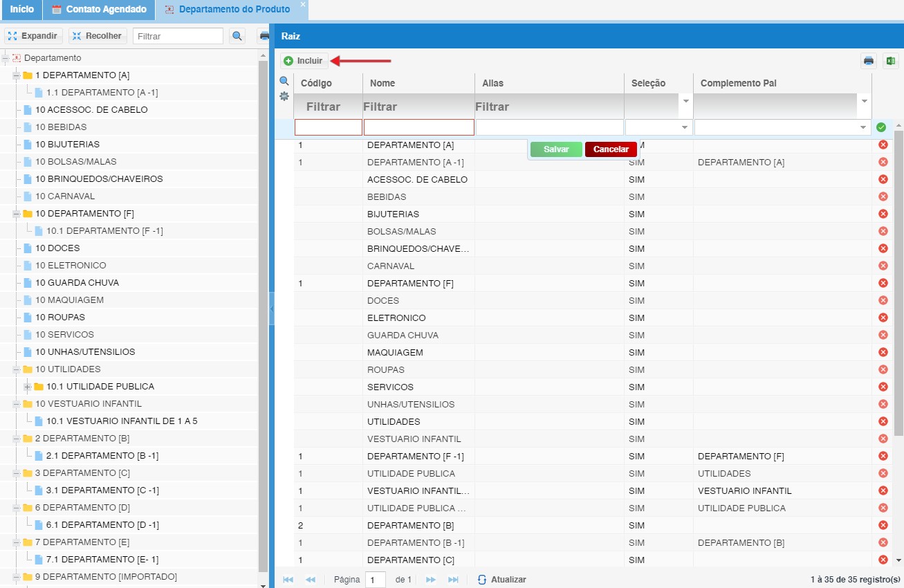Viewport: 904px width, 588px height.
Task: Click the Excel export icon
Action: coord(889,61)
